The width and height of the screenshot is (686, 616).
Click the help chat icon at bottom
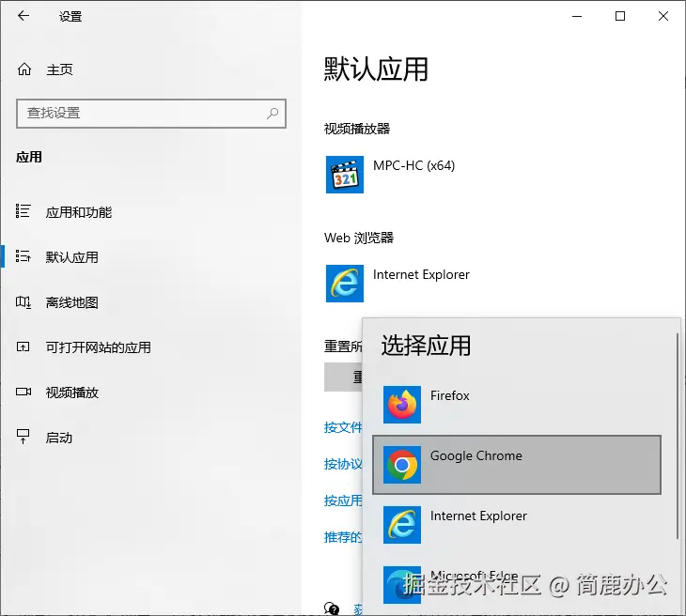[331, 608]
